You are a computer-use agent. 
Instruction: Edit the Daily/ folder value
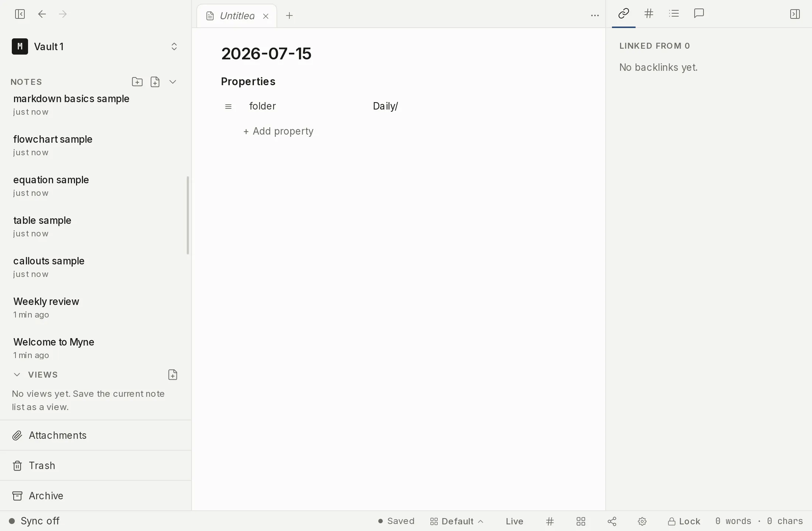pos(385,106)
